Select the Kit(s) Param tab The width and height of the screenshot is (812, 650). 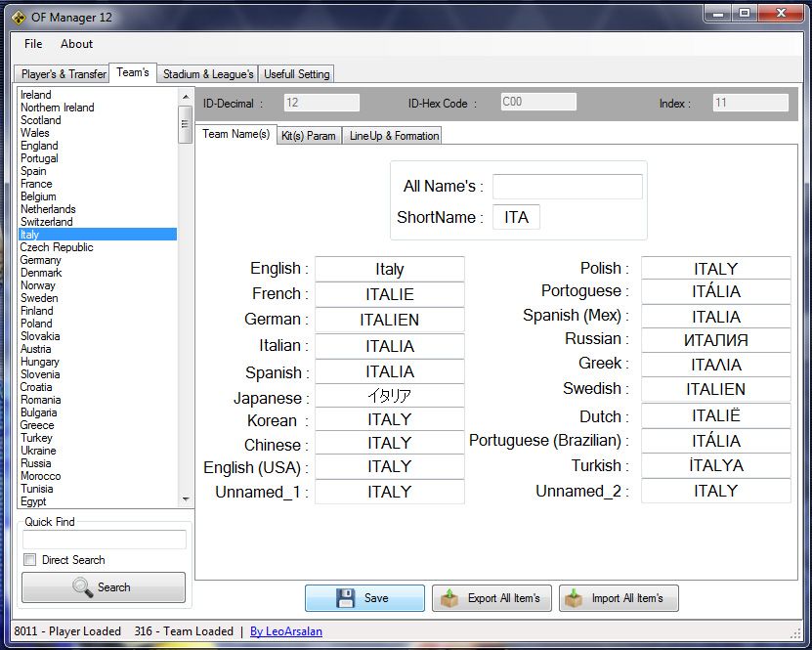tap(308, 136)
